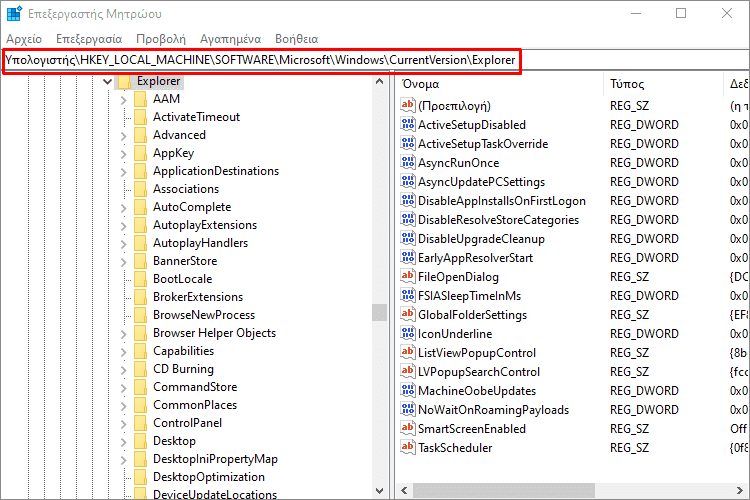Select the AutoplayExtensions key
The width and height of the screenshot is (750, 500).
click(205, 225)
